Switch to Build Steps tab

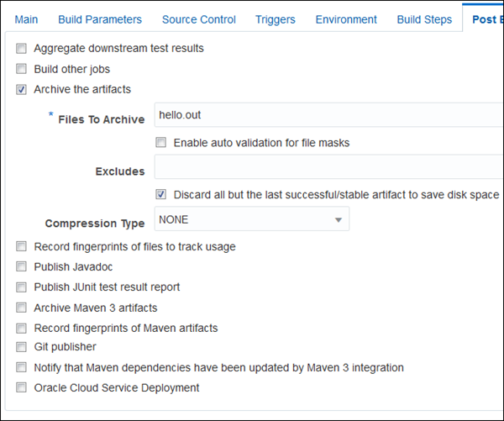pyautogui.click(x=424, y=19)
